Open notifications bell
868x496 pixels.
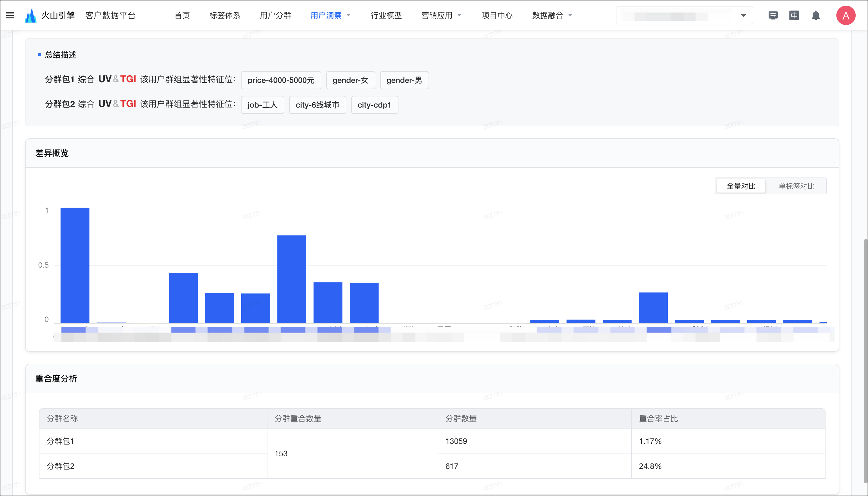[x=816, y=15]
